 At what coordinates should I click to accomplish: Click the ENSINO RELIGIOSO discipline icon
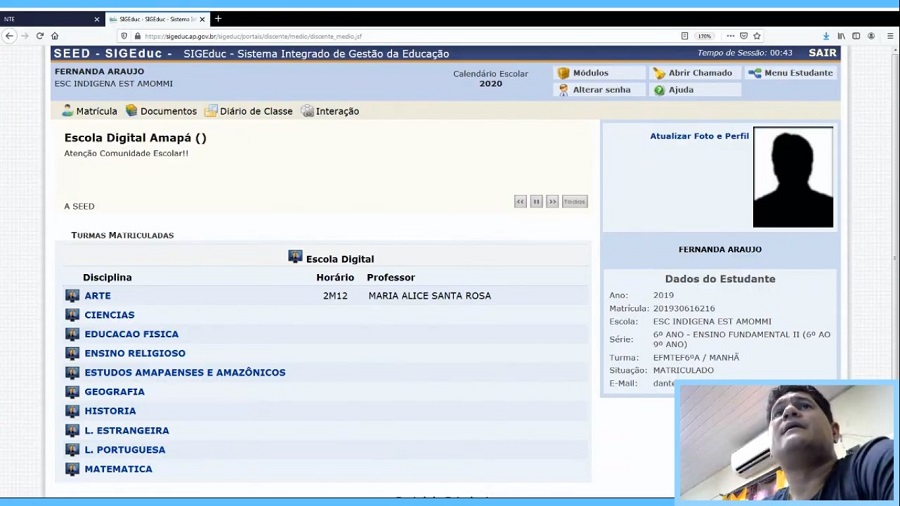point(72,353)
